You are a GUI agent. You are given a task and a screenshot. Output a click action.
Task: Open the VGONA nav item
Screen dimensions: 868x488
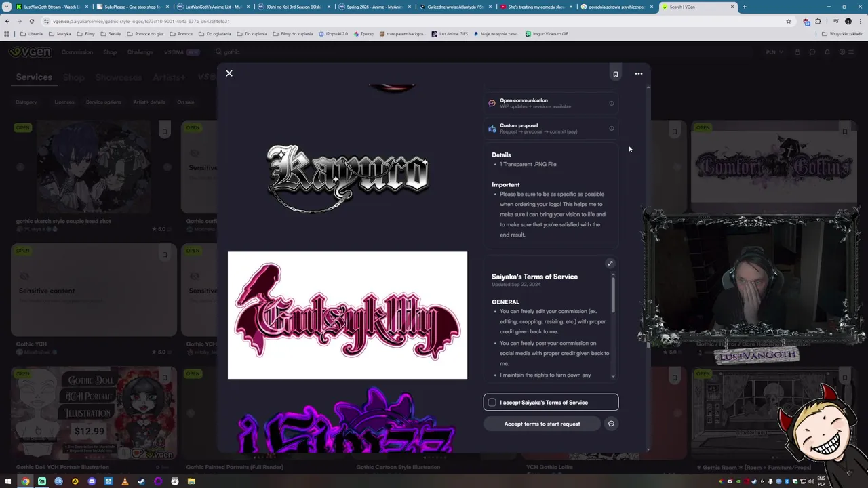(x=181, y=52)
